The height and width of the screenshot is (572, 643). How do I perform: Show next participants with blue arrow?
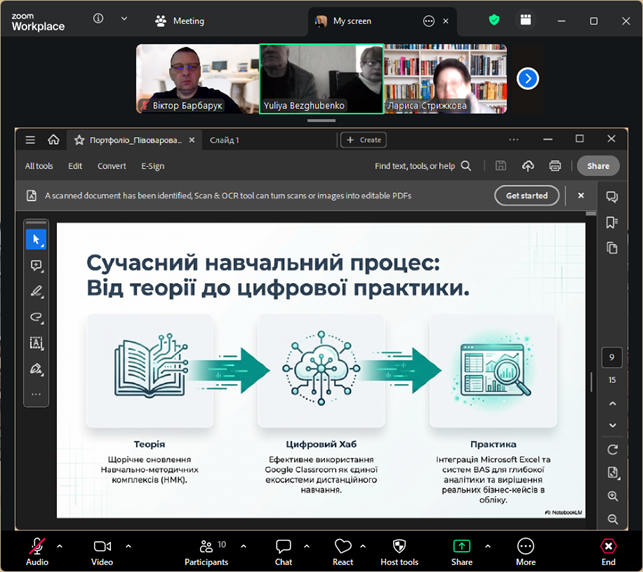tap(528, 78)
